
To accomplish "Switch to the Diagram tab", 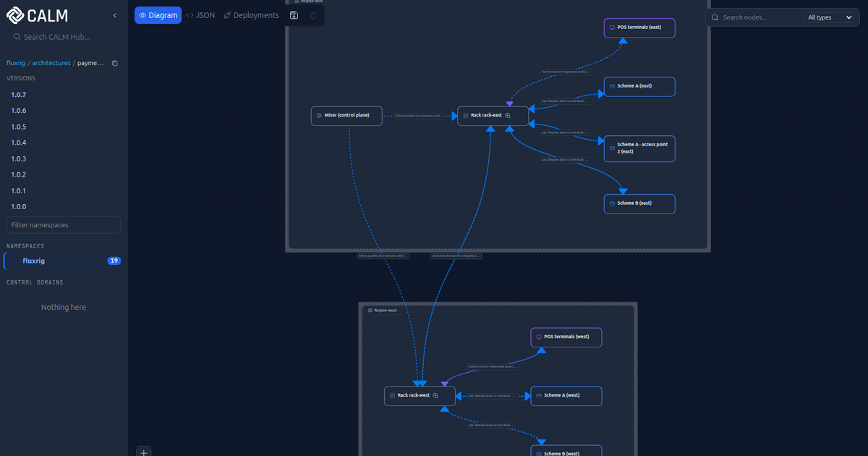I will tap(158, 15).
